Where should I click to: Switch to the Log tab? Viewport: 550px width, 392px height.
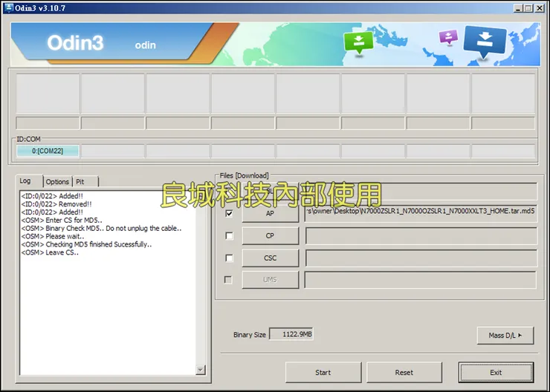point(25,180)
